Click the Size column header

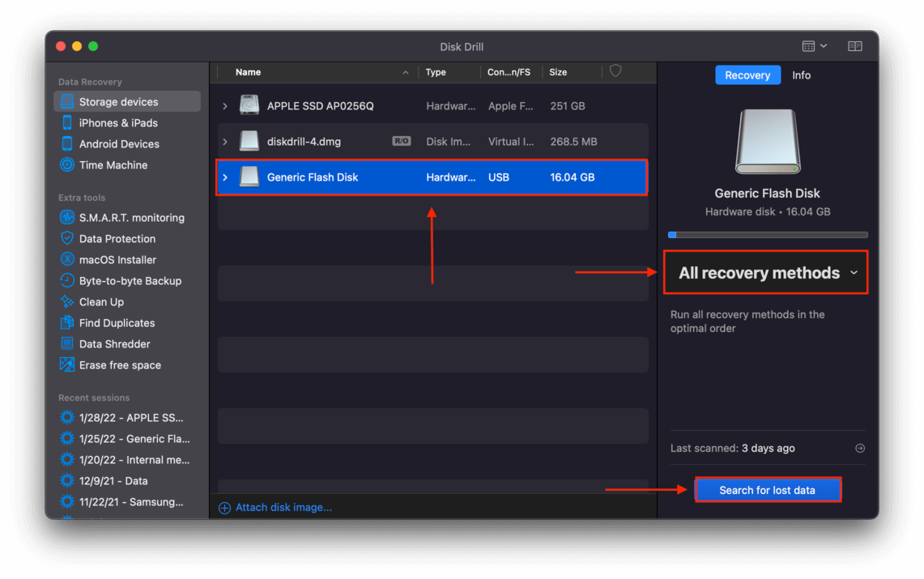[x=558, y=72]
